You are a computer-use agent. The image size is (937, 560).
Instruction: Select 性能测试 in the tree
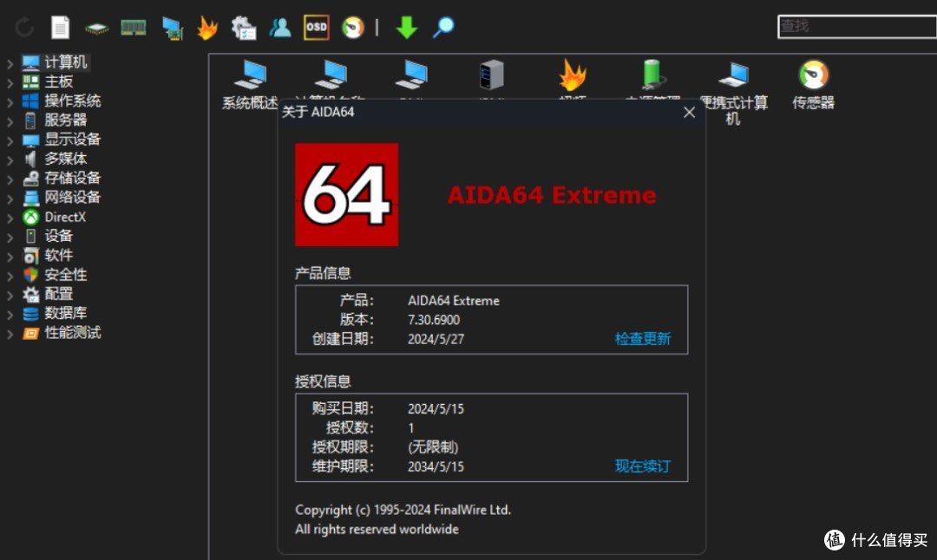pos(72,333)
